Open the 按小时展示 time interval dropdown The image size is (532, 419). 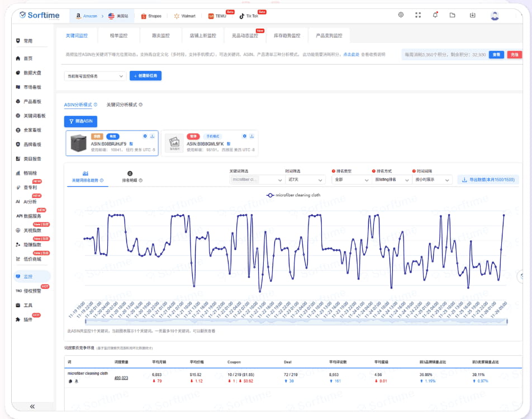point(432,180)
